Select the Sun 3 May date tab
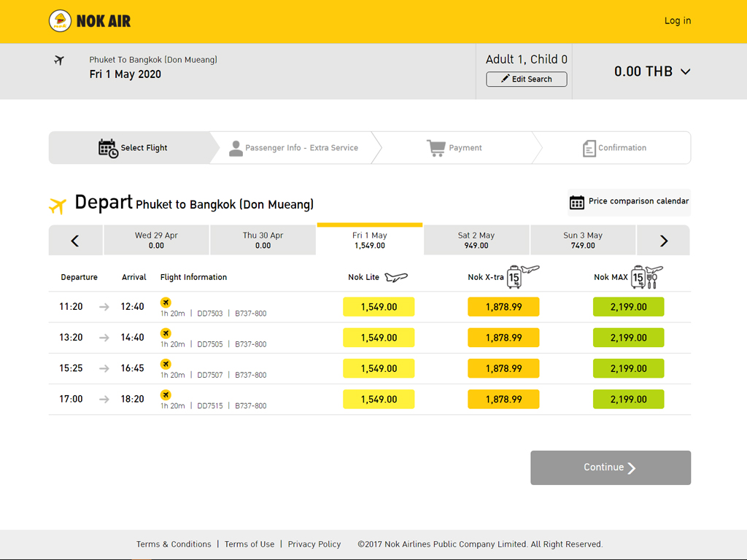The width and height of the screenshot is (747, 560). click(x=583, y=241)
